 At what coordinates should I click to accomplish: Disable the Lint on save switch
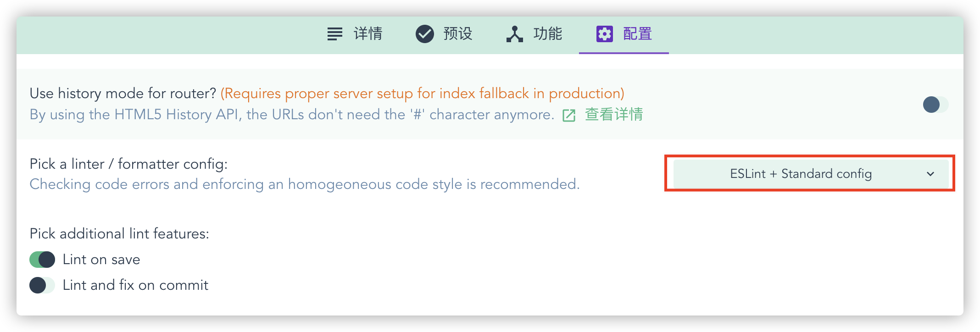pos(42,260)
